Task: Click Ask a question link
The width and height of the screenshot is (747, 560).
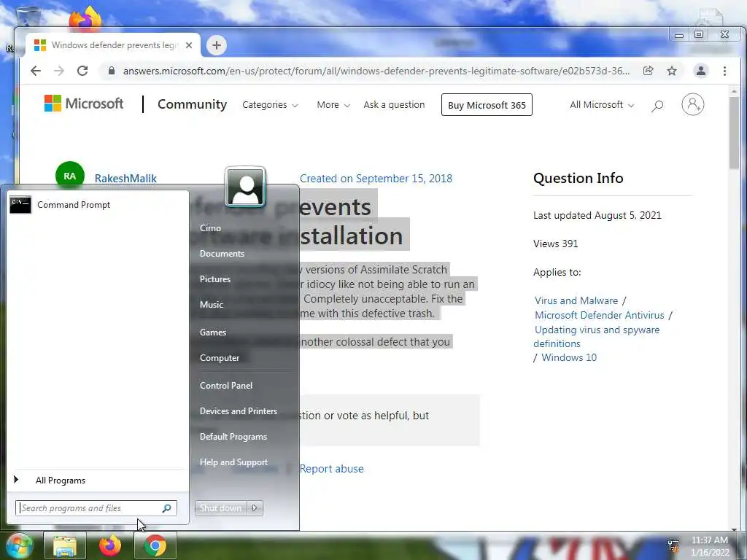Action: 394,105
